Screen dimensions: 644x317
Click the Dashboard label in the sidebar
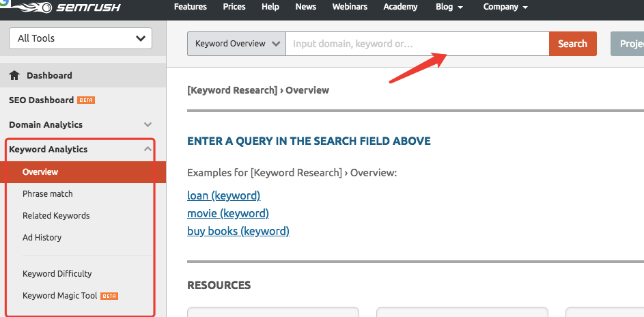(49, 76)
